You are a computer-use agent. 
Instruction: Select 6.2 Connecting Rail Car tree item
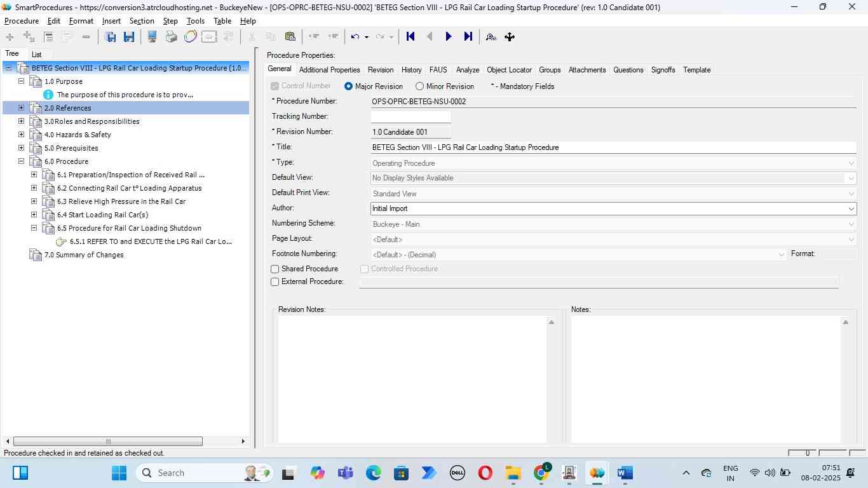[x=129, y=188]
